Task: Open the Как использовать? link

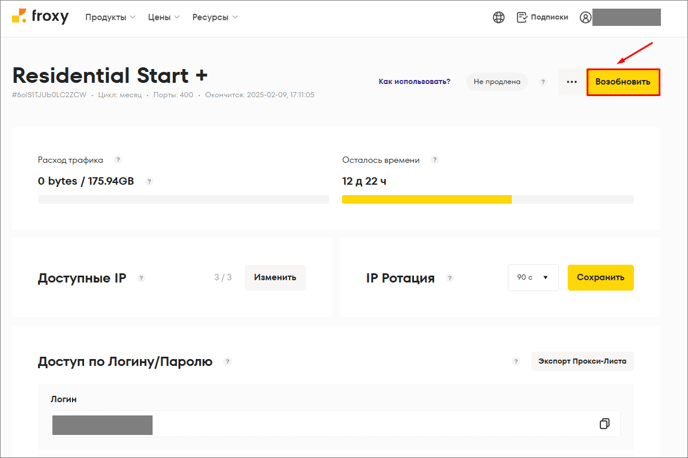Action: [x=414, y=82]
